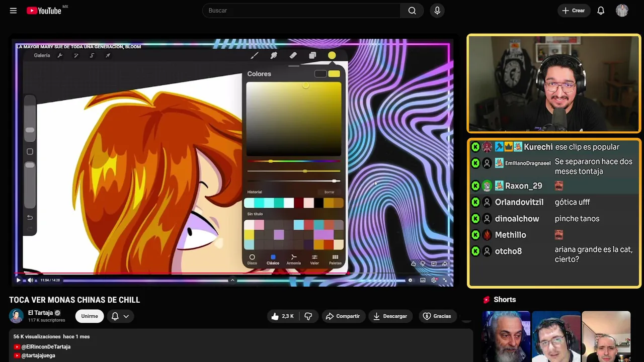This screenshot has width=644, height=362.
Task: Click the Procreate selection S tool
Action: click(92, 55)
